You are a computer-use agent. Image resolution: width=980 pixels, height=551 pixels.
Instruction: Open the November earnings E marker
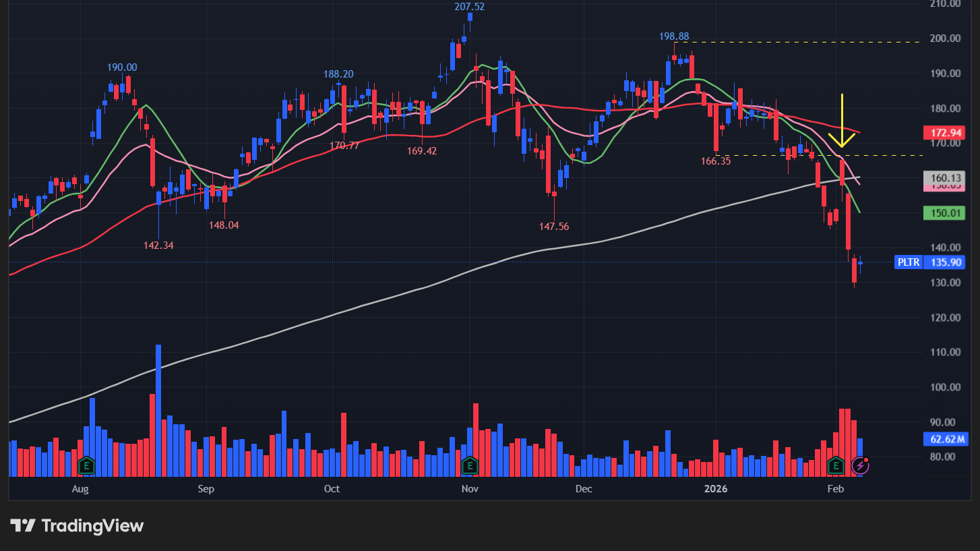470,465
